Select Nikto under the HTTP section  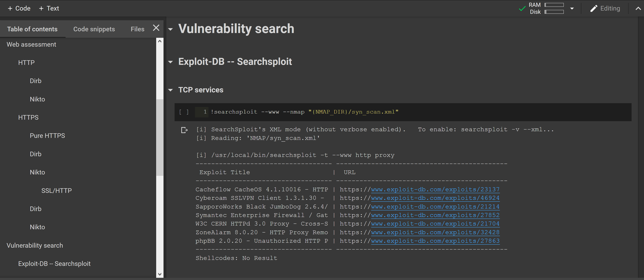click(37, 99)
